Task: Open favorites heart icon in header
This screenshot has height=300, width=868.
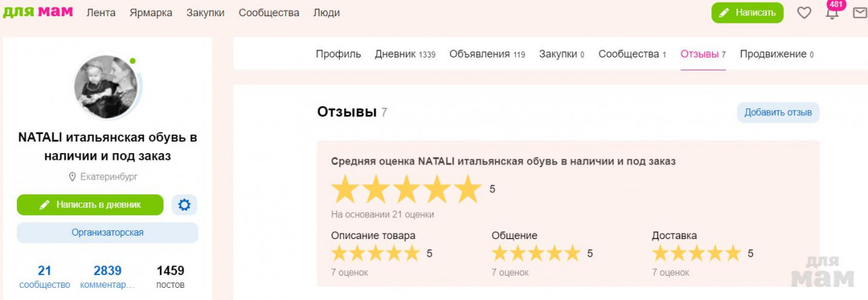Action: pos(804,13)
